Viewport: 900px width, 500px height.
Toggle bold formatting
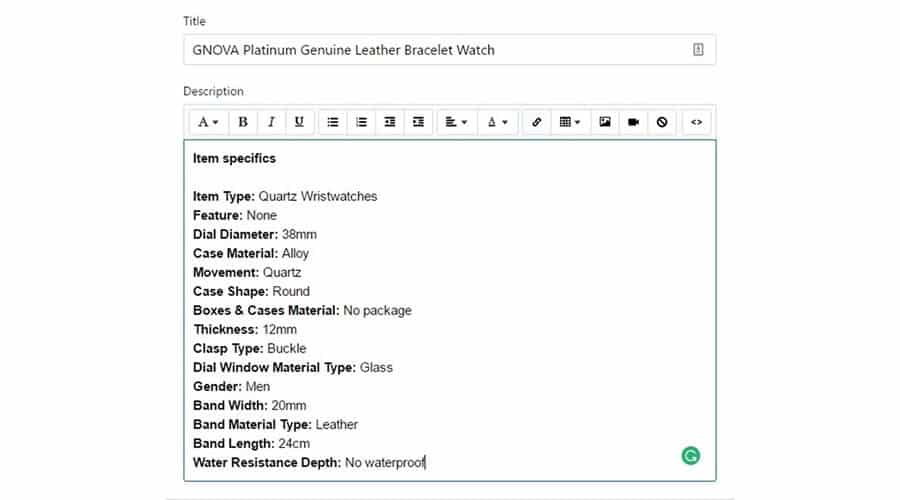(x=243, y=122)
